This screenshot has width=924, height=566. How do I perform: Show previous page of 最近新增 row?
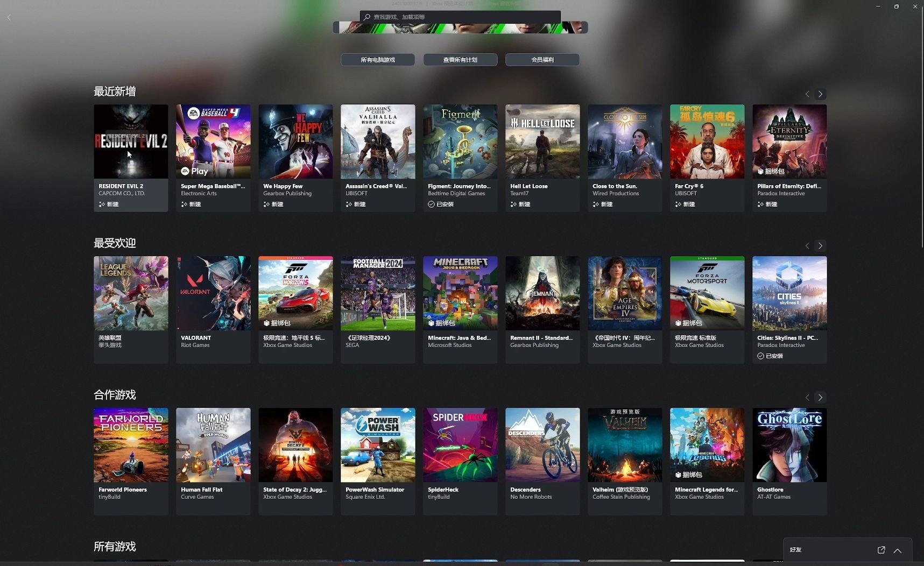807,94
